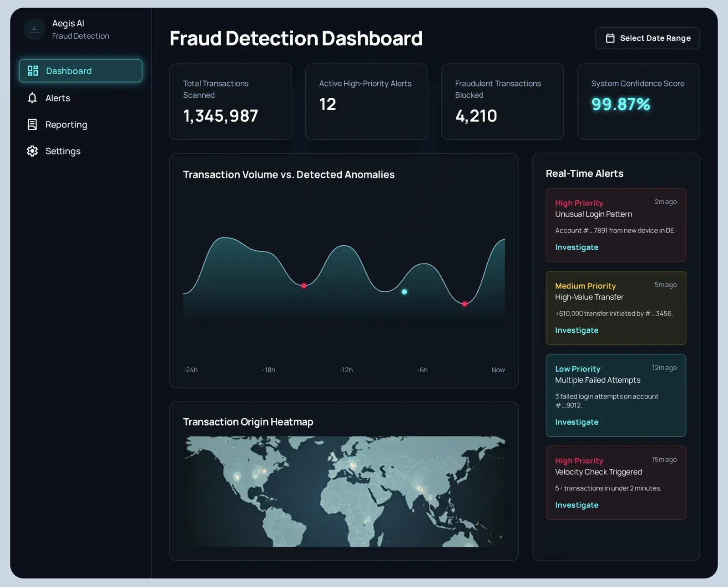Open the Active High-Priority Alerts card
The height and width of the screenshot is (587, 728).
[367, 101]
